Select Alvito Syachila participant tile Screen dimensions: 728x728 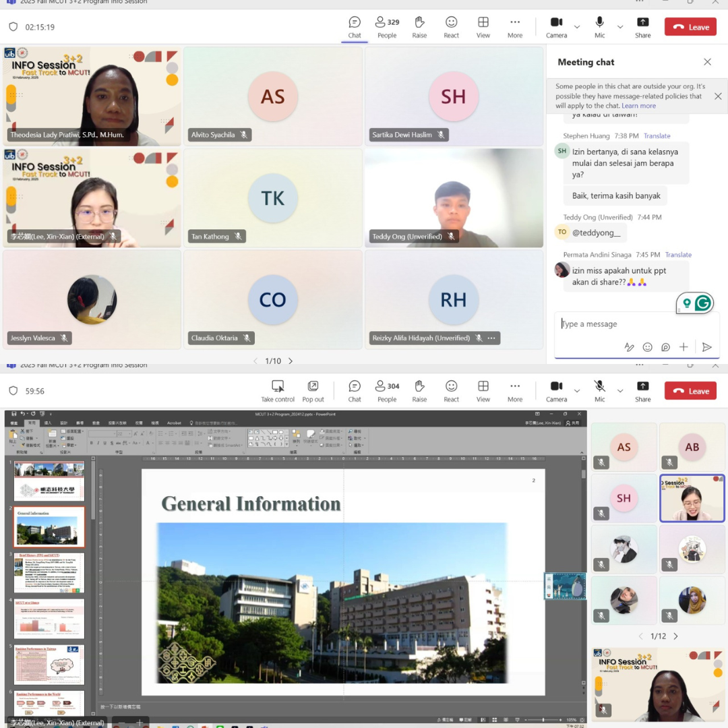(x=273, y=96)
